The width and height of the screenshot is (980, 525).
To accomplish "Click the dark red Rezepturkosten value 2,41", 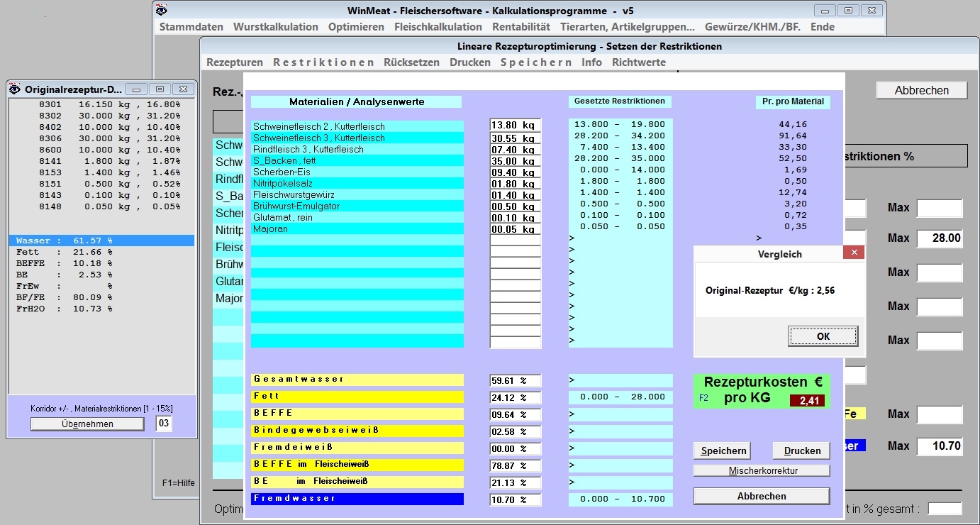I will pos(807,401).
